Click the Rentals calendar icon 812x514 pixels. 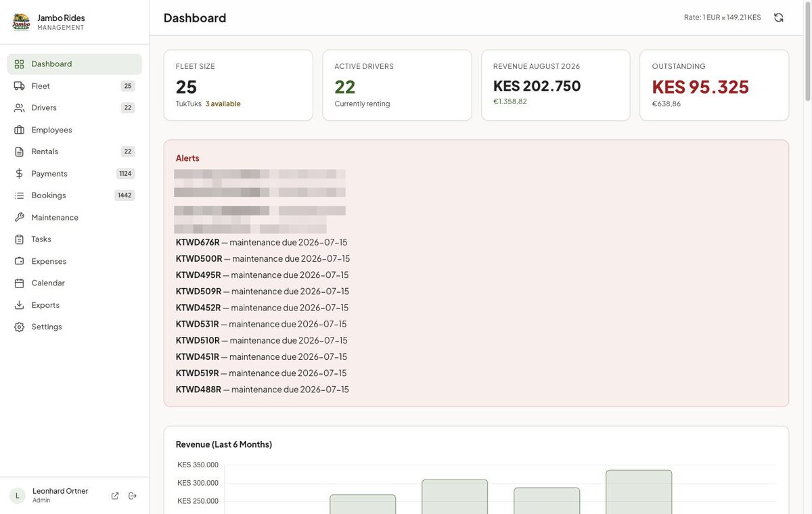[19, 151]
